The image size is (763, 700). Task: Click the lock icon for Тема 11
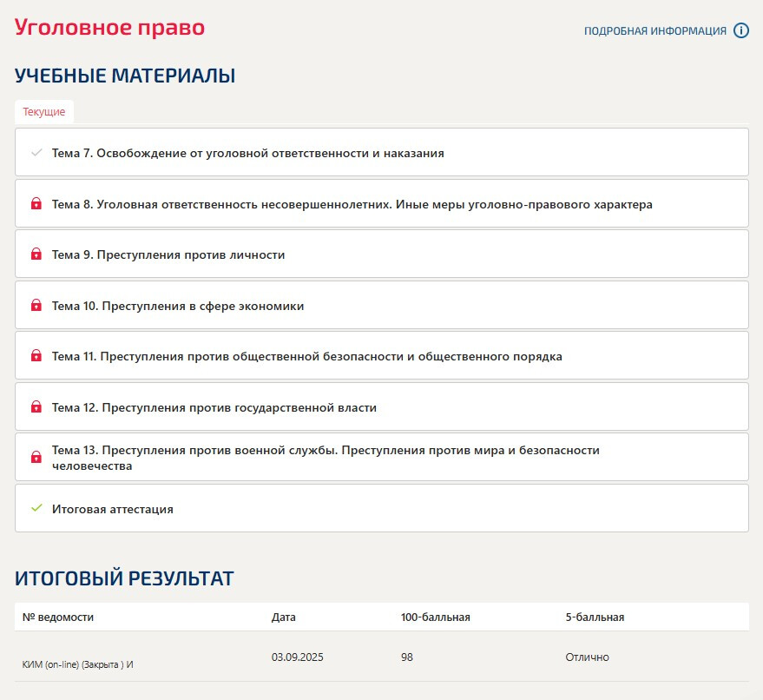(36, 356)
